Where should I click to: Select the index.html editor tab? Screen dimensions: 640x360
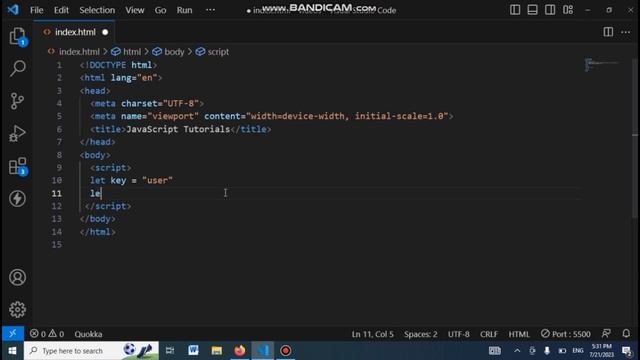point(76,32)
